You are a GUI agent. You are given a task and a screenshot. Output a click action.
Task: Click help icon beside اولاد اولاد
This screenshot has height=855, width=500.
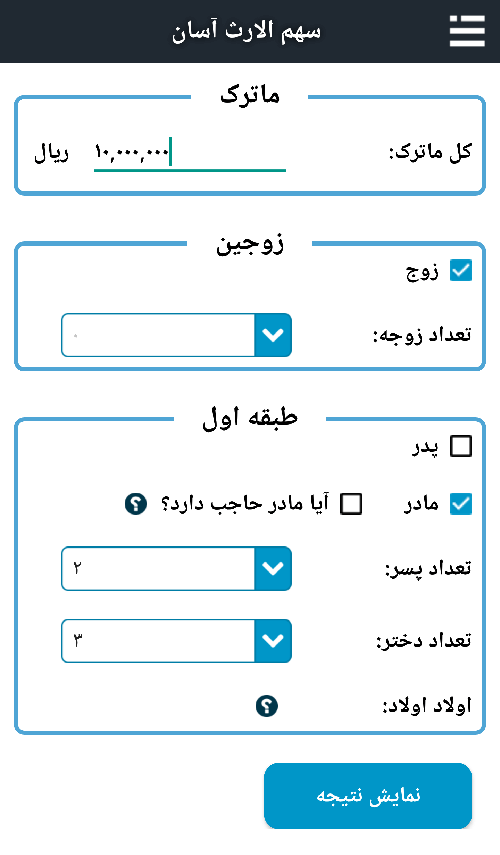click(x=267, y=706)
